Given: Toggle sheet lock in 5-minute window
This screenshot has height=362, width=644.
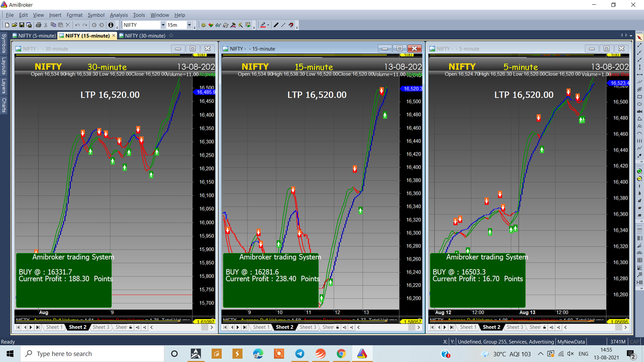Looking at the screenshot, I should pyautogui.click(x=545, y=327).
